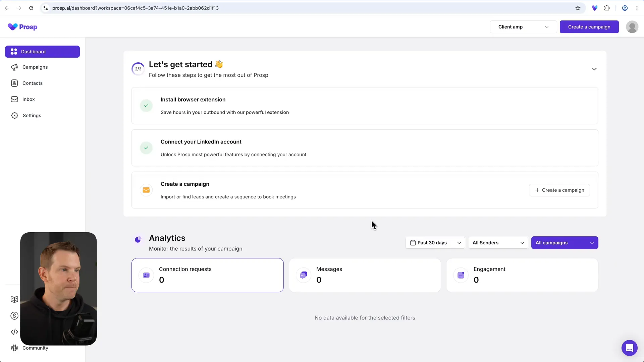The width and height of the screenshot is (644, 362).
Task: Click the site information icon in address bar
Action: 46,8
